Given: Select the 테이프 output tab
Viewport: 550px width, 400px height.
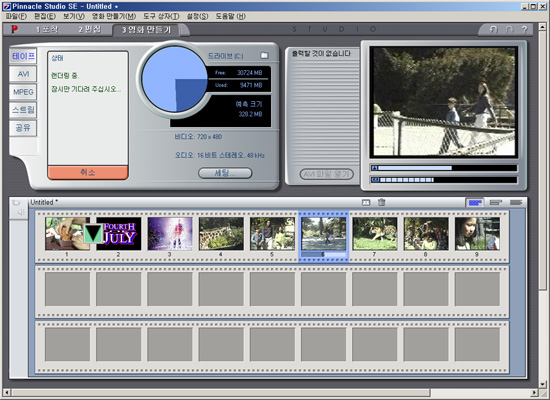Looking at the screenshot, I should 23,56.
